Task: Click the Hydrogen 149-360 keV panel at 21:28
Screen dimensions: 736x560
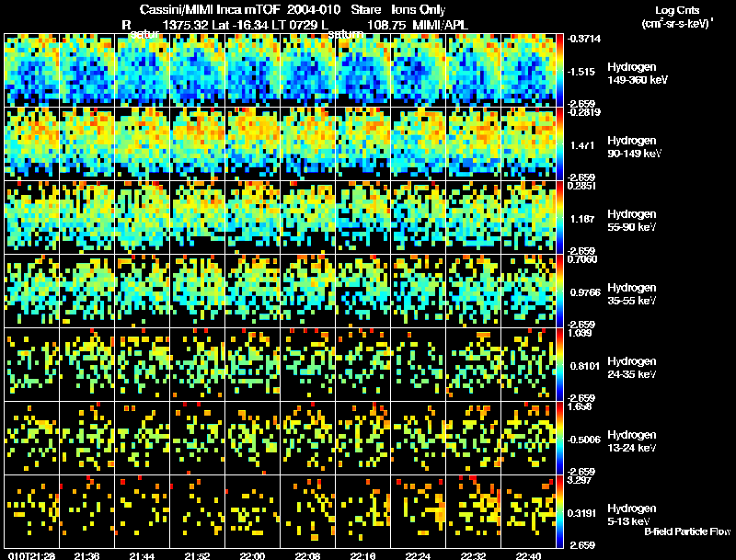Action: point(32,71)
